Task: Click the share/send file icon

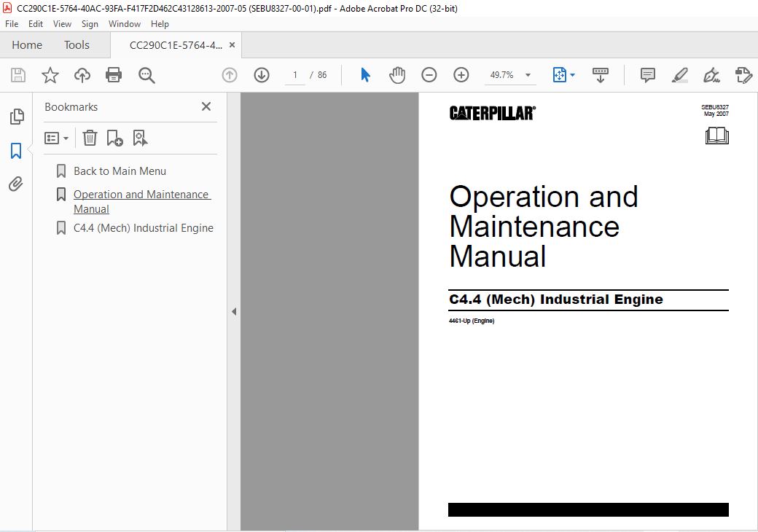Action: pos(743,75)
